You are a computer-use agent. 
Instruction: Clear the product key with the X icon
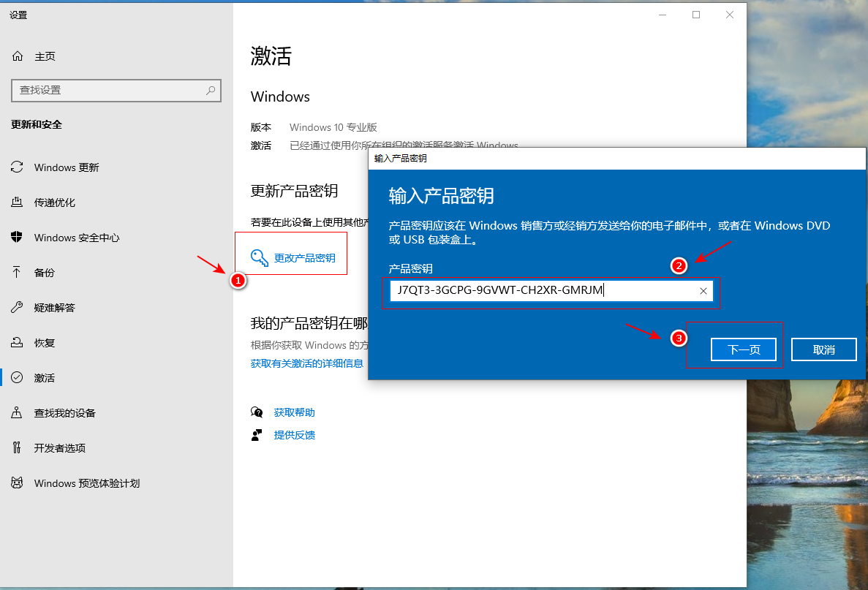[x=703, y=291]
